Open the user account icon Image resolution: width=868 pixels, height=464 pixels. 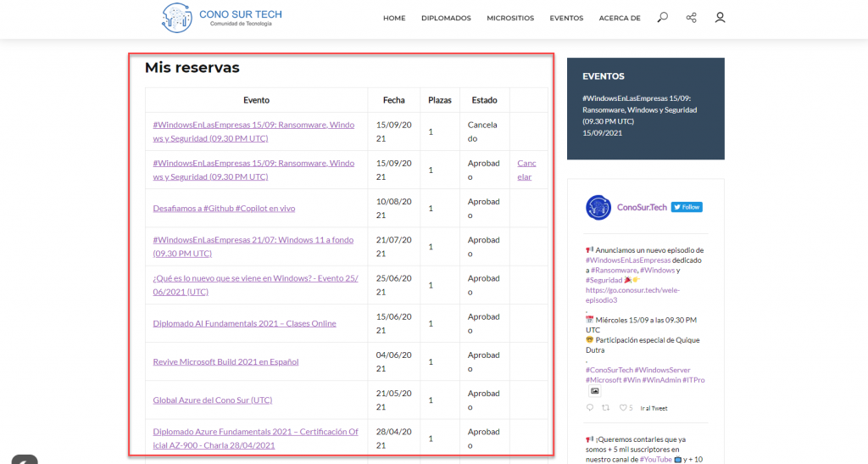tap(720, 18)
